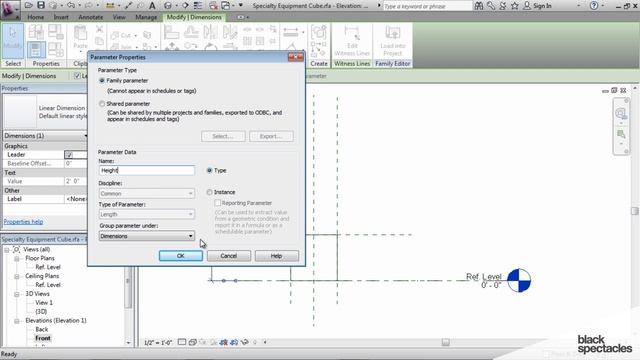Image resolution: width=640 pixels, height=360 pixels.
Task: Select Back elevation in Project Browser
Action: pos(42,329)
